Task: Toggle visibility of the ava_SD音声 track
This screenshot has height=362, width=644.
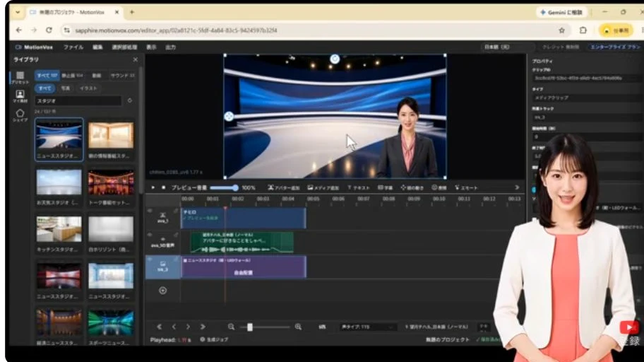Action: 150,235
